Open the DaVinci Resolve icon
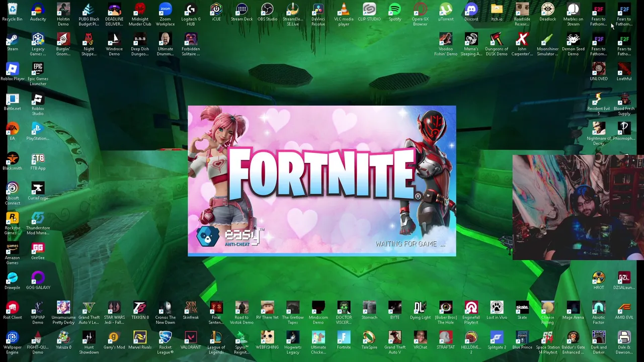 pos(318,15)
